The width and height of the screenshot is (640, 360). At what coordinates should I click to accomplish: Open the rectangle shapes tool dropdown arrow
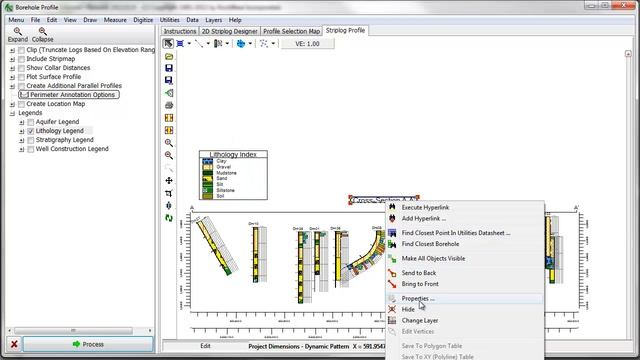pos(189,43)
